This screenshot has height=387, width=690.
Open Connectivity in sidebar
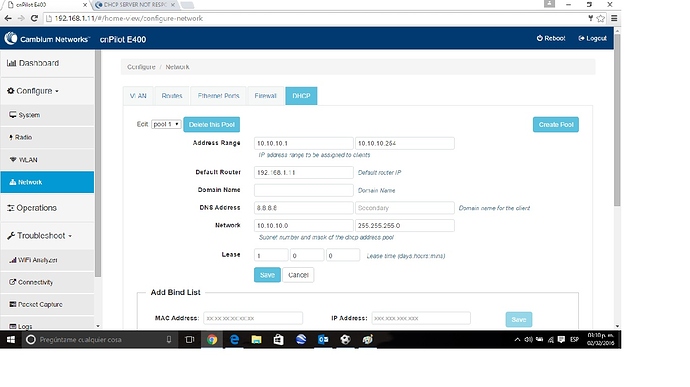coord(47,282)
